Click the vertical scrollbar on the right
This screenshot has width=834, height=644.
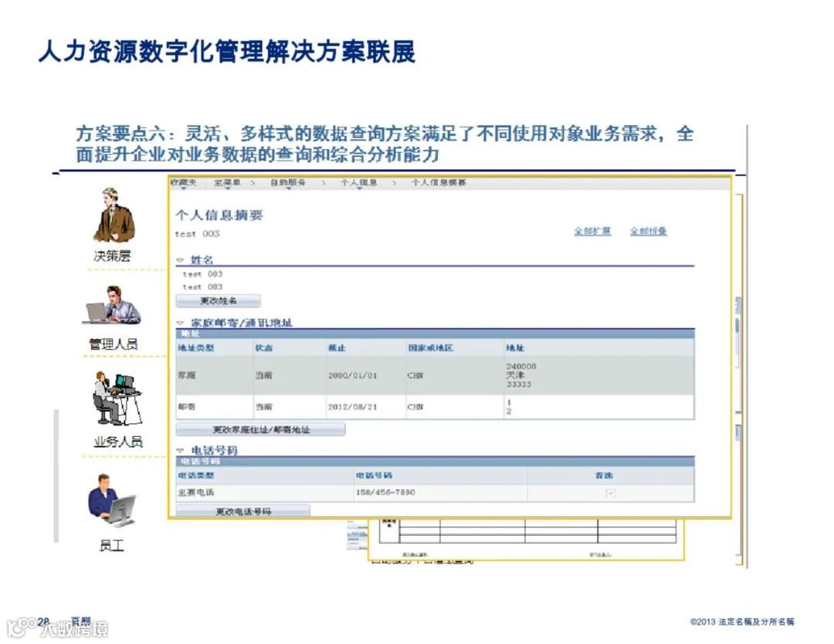pyautogui.click(x=737, y=335)
